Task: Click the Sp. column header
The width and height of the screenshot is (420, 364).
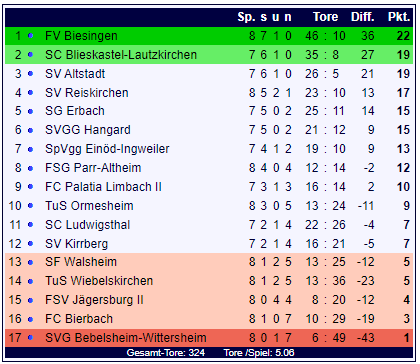Action: [246, 17]
